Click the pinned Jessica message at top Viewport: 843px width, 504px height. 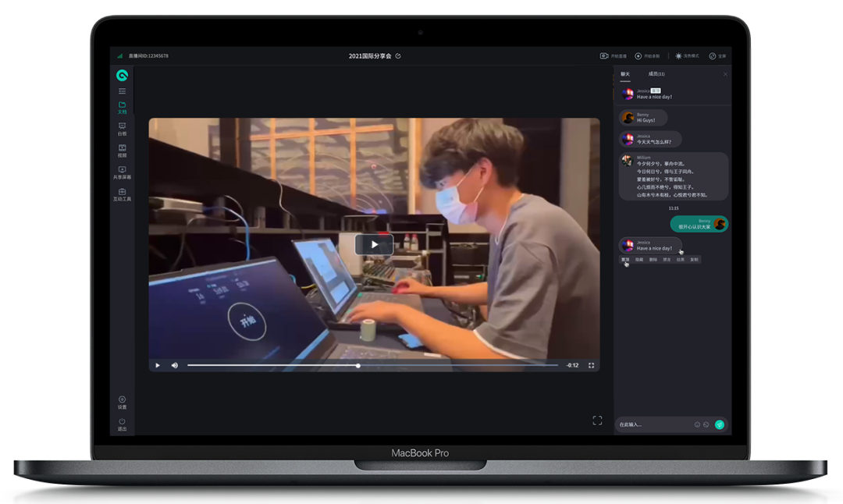672,94
